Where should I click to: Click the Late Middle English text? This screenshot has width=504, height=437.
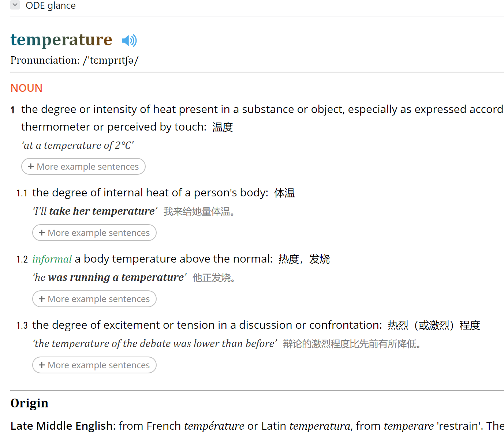point(61,426)
